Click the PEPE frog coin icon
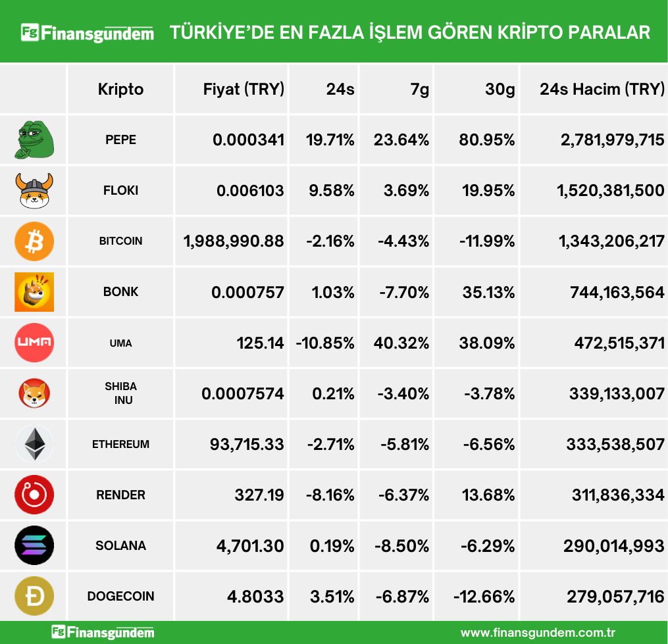The height and width of the screenshot is (644, 668). pos(34,140)
